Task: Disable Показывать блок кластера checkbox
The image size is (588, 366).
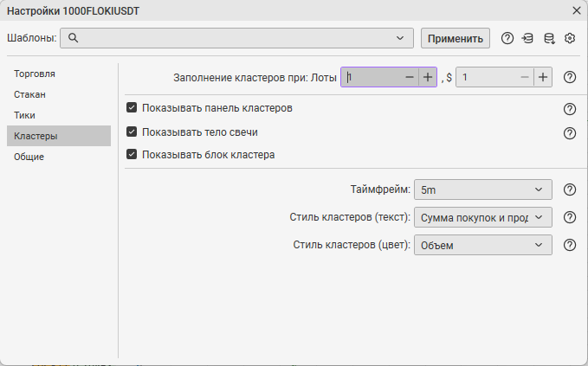Action: click(132, 155)
